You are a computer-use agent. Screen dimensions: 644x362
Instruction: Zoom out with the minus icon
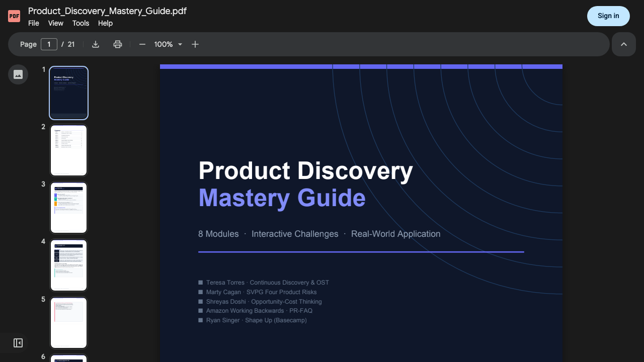point(142,44)
